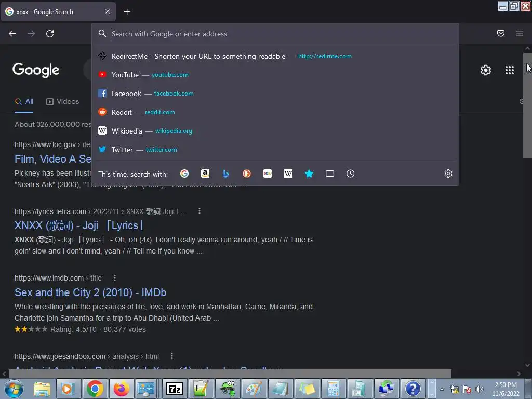
Task: Open the XNXX Joji Lyrics result
Action: pyautogui.click(x=79, y=225)
